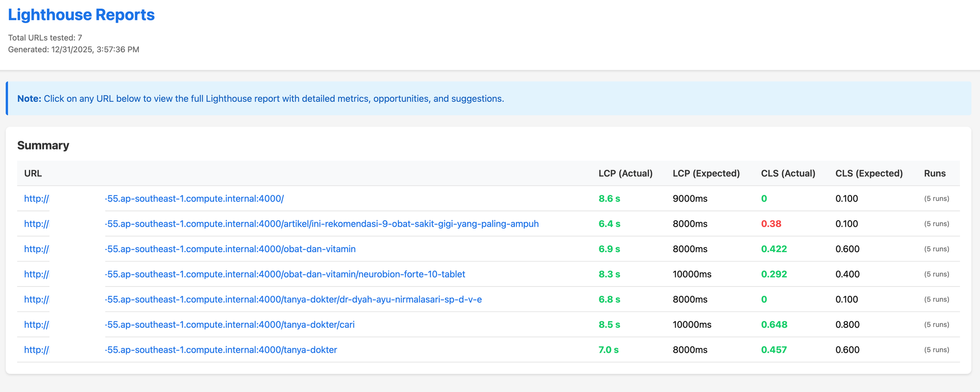This screenshot has height=392, width=980.
Task: Open the artikel obat-sakit-gigi report link
Action: [321, 224]
